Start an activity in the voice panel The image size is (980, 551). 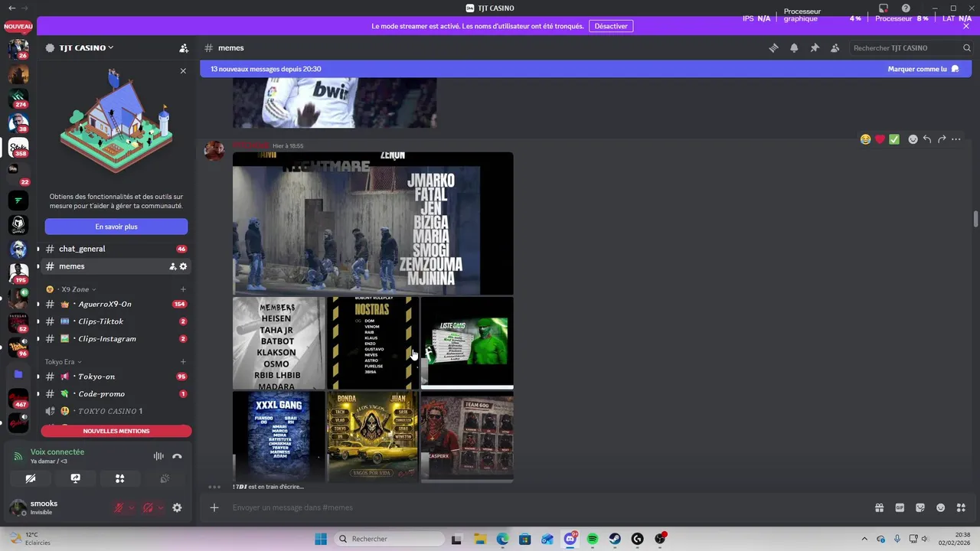click(119, 478)
